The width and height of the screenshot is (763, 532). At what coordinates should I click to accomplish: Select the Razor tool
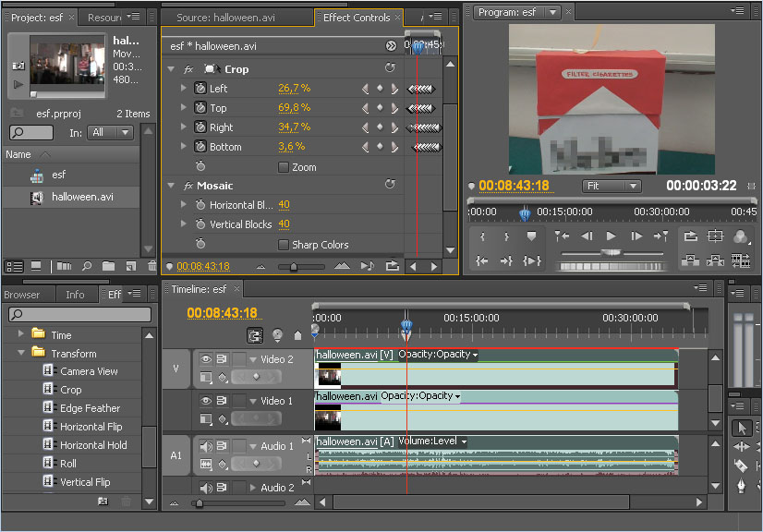click(x=740, y=465)
